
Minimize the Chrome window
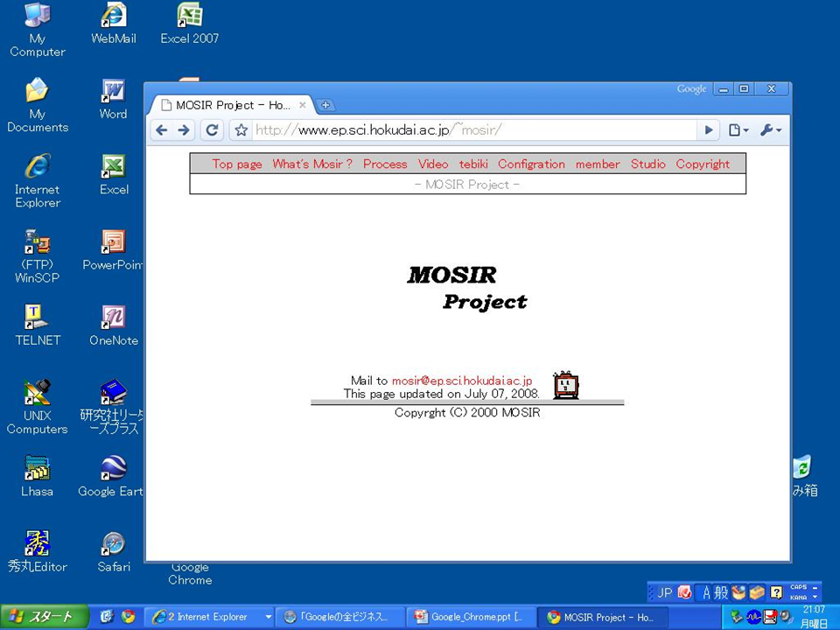pos(724,89)
